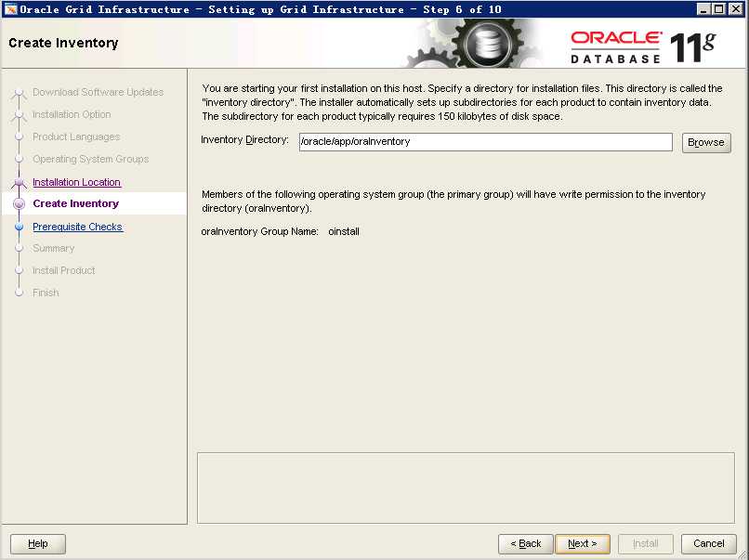This screenshot has width=749, height=560.
Task: Click the Oracle installer title bar icon
Action: [x=10, y=9]
